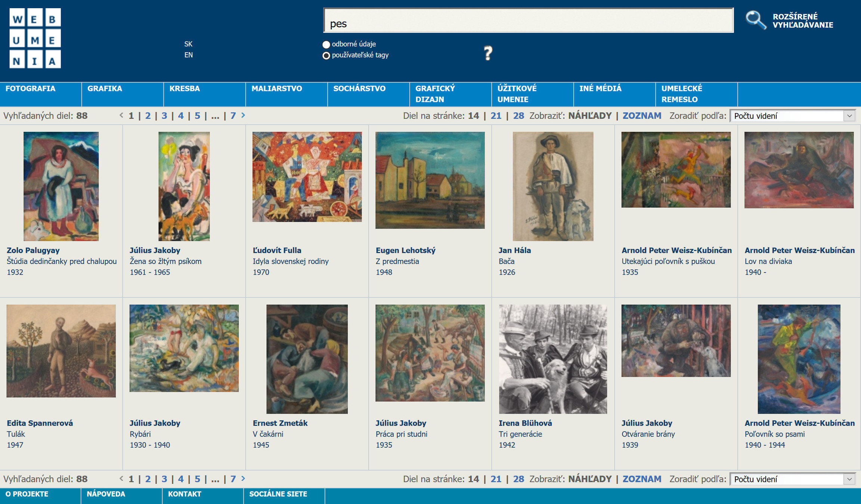Select the 'odborné údaje' radio button

(326, 44)
